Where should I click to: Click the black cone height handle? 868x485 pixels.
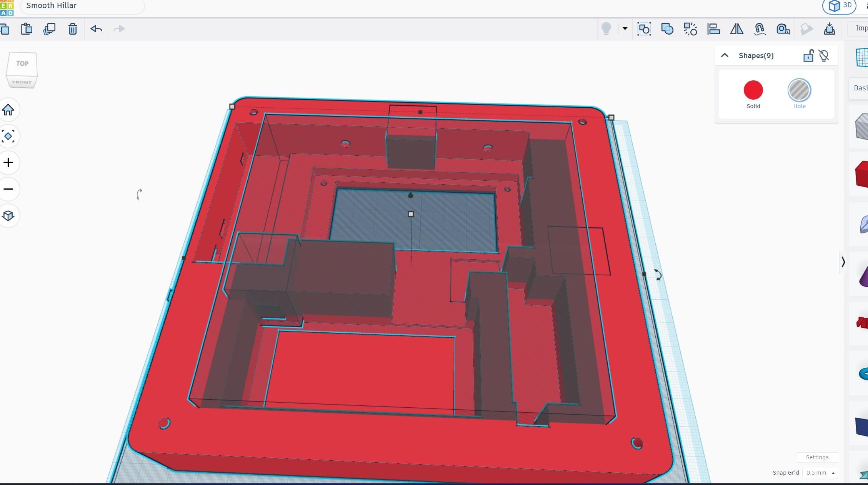(410, 195)
